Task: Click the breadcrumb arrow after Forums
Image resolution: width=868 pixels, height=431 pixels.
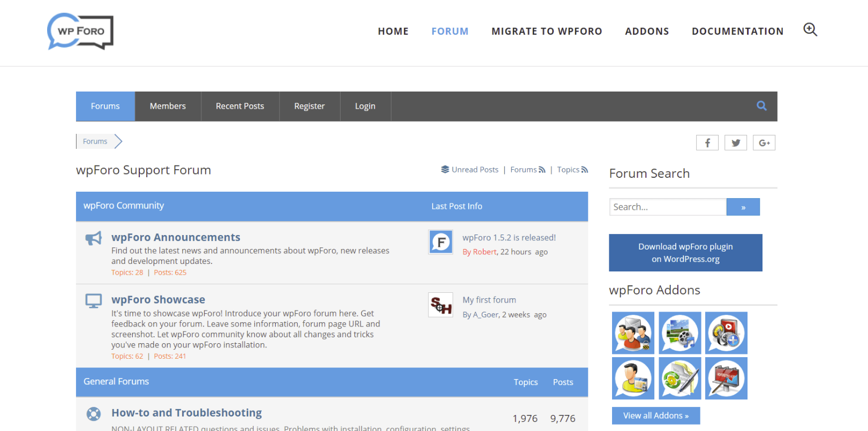Action: pyautogui.click(x=118, y=141)
